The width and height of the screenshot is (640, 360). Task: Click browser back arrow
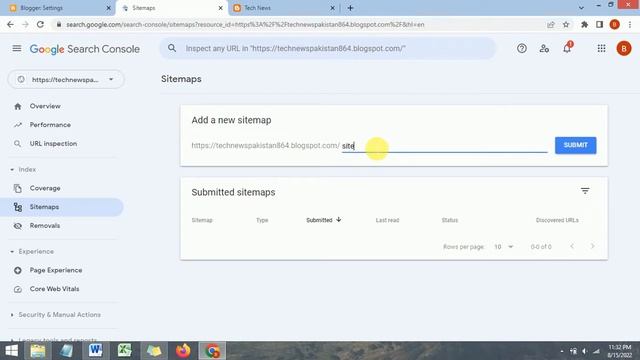(10, 24)
